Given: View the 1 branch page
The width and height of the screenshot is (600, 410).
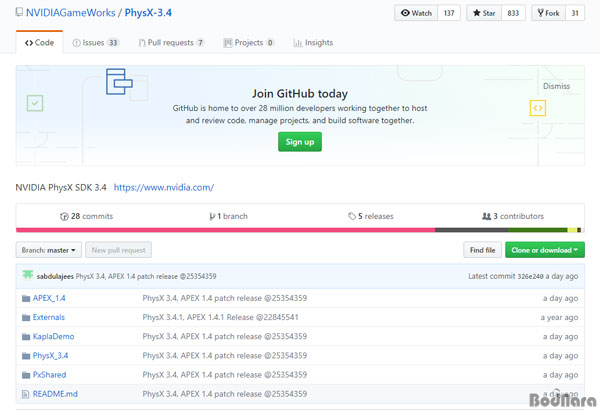Looking at the screenshot, I should [x=228, y=216].
